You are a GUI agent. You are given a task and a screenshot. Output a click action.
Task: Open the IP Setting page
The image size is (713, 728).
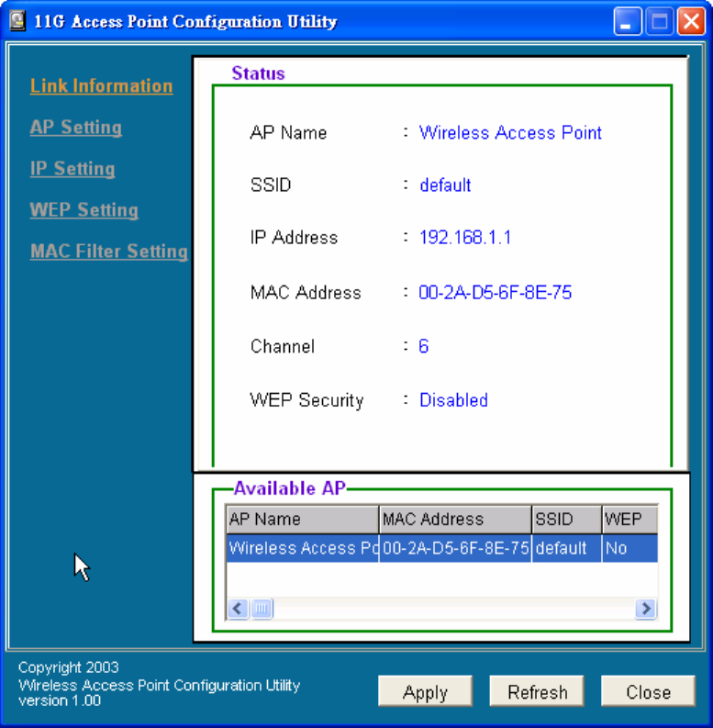click(72, 169)
